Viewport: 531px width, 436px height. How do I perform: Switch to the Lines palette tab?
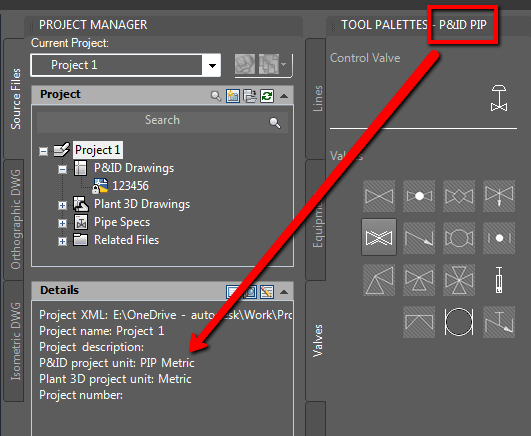(317, 99)
